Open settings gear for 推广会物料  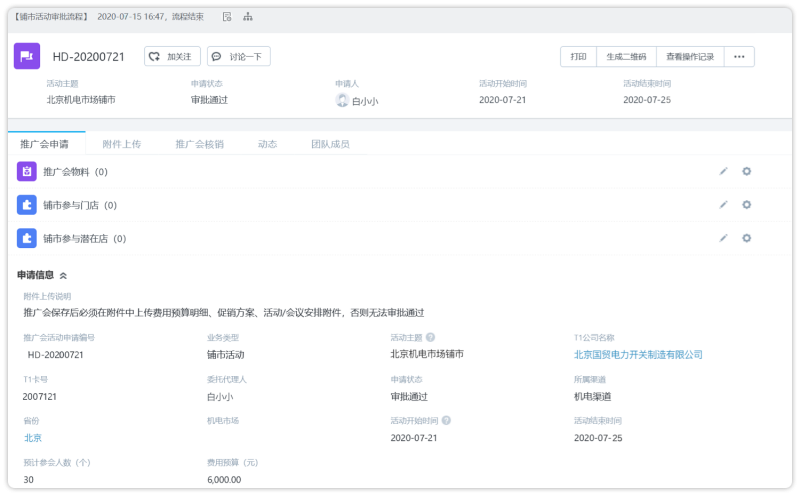tap(746, 171)
